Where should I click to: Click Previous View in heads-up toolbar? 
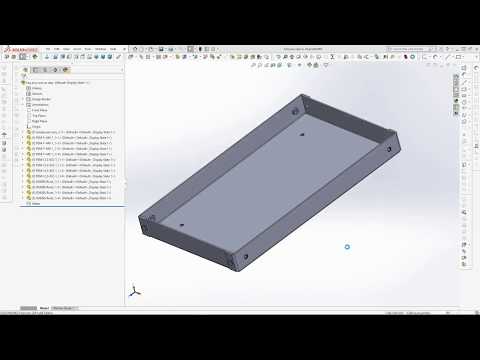[x=267, y=65]
